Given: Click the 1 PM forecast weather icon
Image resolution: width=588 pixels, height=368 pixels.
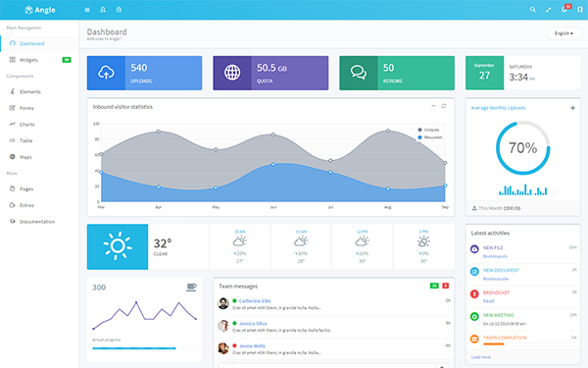Looking at the screenshot, I should (423, 241).
